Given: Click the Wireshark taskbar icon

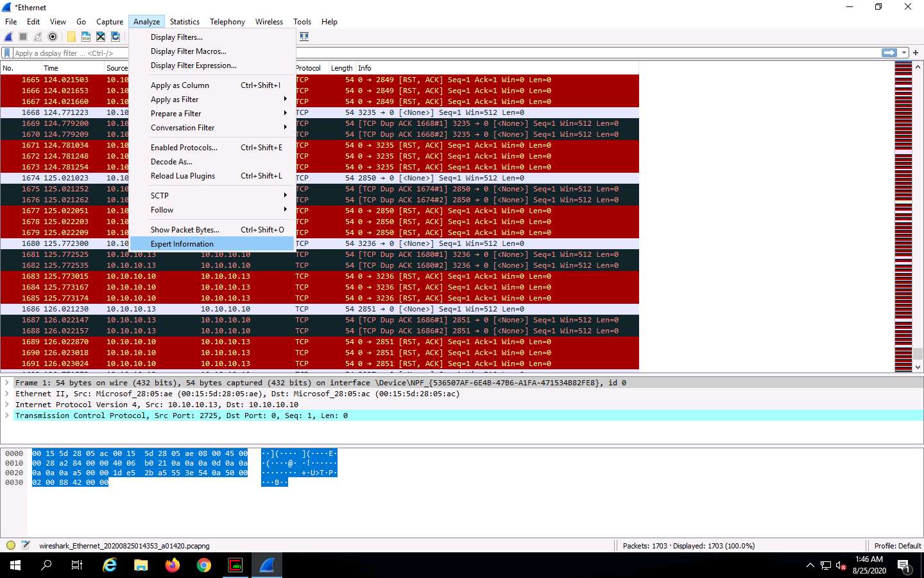Looking at the screenshot, I should [x=267, y=565].
